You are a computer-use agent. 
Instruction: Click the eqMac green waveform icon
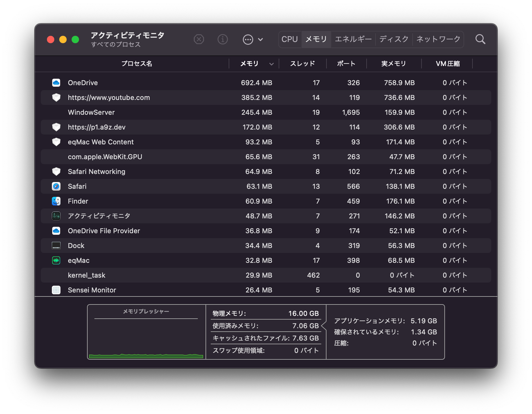[x=56, y=261]
